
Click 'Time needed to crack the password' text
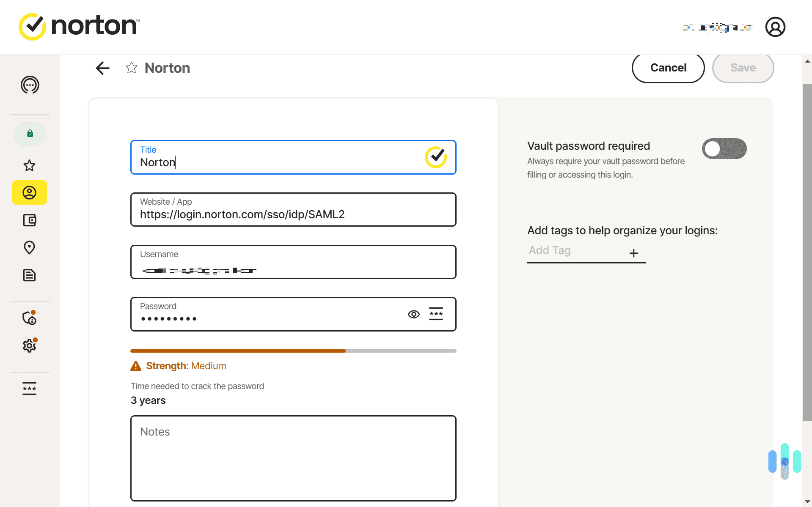tap(197, 386)
